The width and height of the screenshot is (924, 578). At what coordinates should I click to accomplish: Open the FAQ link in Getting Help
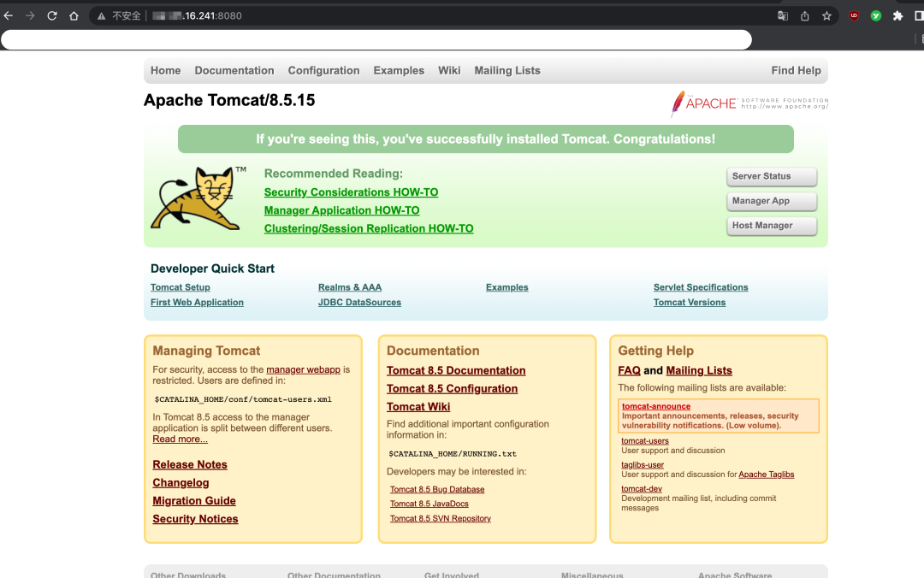pos(630,370)
